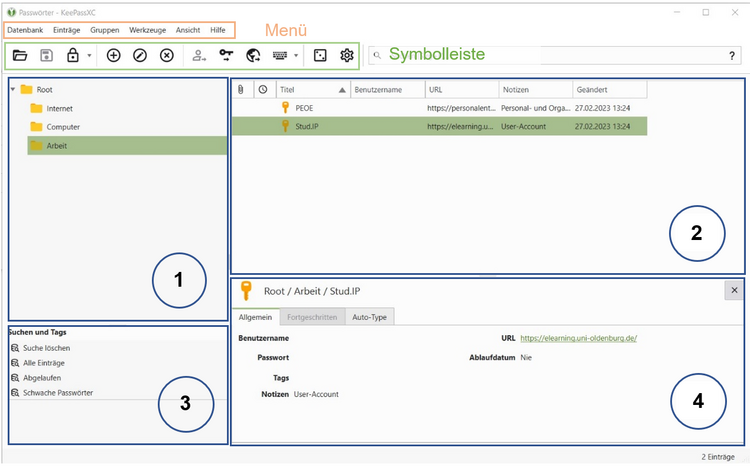Copy URL with globe arrow icon
The height and width of the screenshot is (467, 750).
click(253, 56)
